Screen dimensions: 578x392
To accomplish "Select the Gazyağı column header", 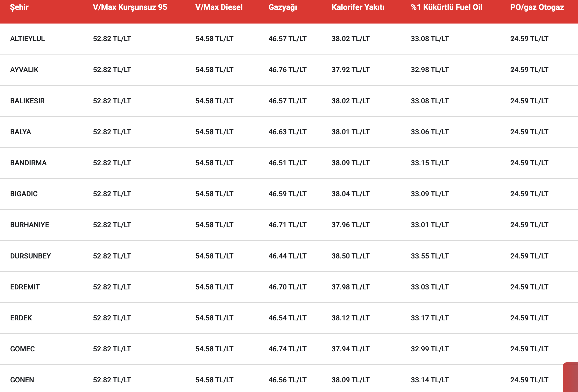I will pyautogui.click(x=283, y=7).
